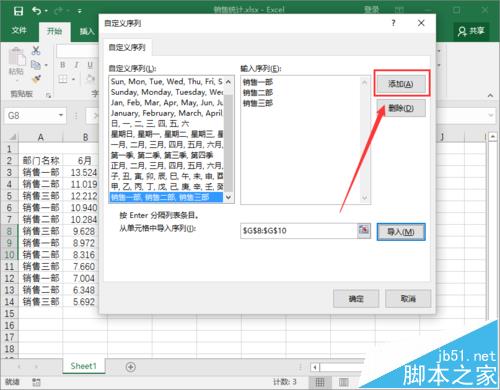Click the Page Layout view icon in status bar
The width and height of the screenshot is (500, 390).
(343, 382)
